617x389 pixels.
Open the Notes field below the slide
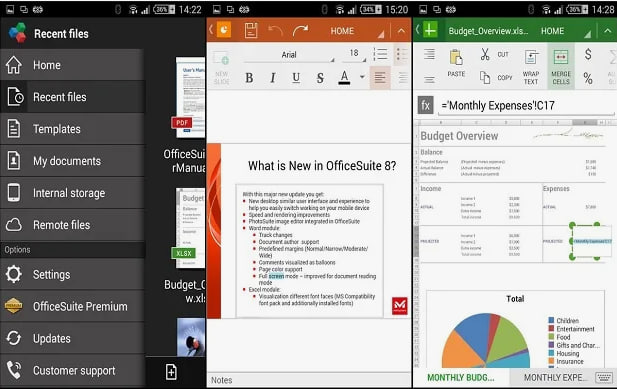309,380
